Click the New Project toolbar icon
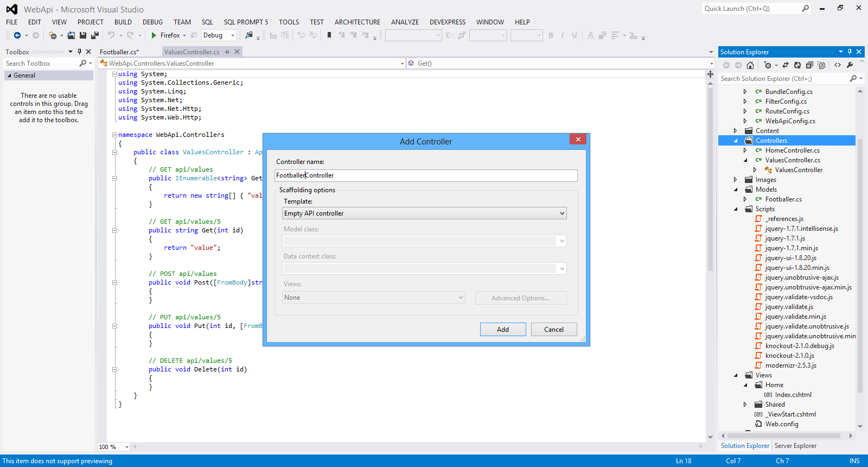This screenshot has width=868, height=467. [53, 35]
